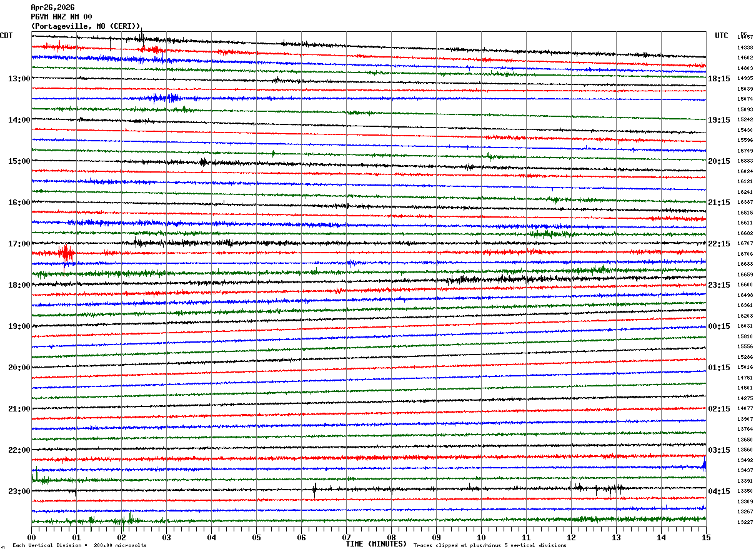Screen dimensions: 756x554
Task: Select the DC offset value 13764
Action: tap(745, 430)
